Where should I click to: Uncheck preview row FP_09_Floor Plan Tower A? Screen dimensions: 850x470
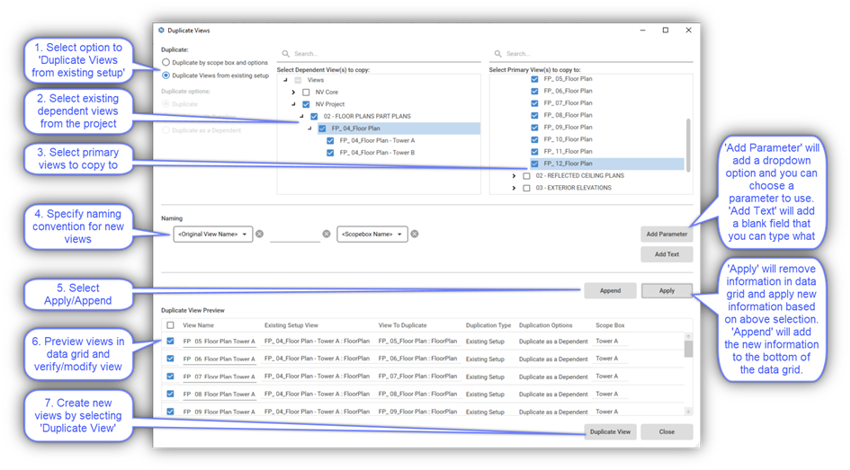click(x=170, y=411)
